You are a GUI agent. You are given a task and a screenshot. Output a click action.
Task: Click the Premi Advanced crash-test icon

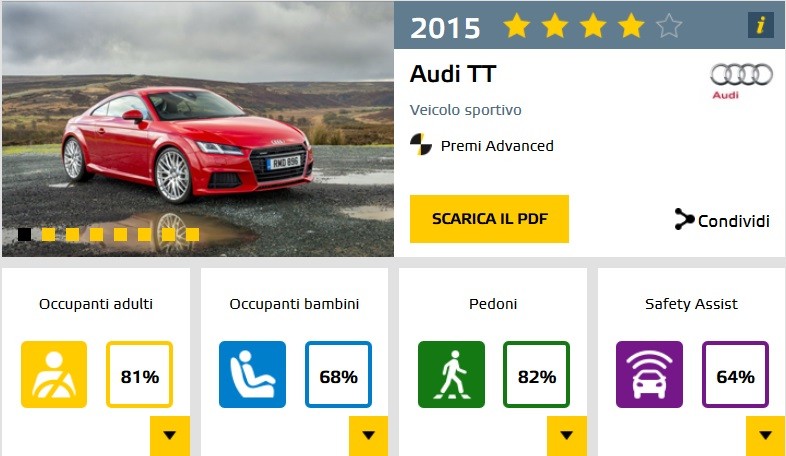[x=421, y=145]
